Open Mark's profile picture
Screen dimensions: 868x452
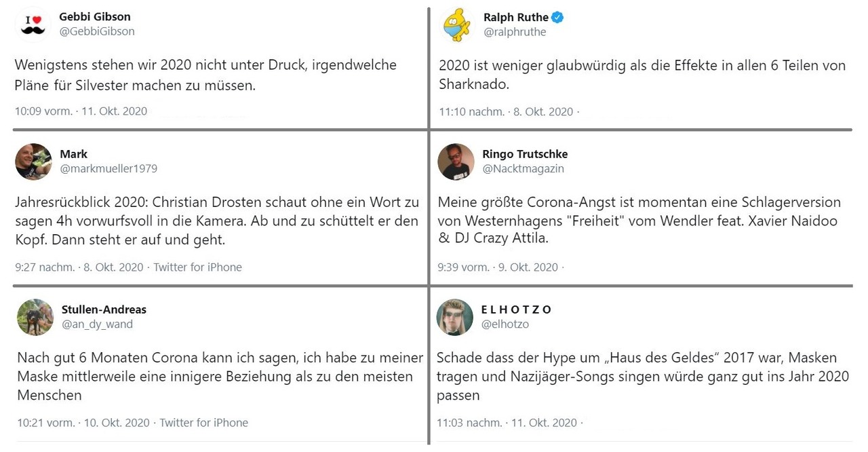(34, 162)
